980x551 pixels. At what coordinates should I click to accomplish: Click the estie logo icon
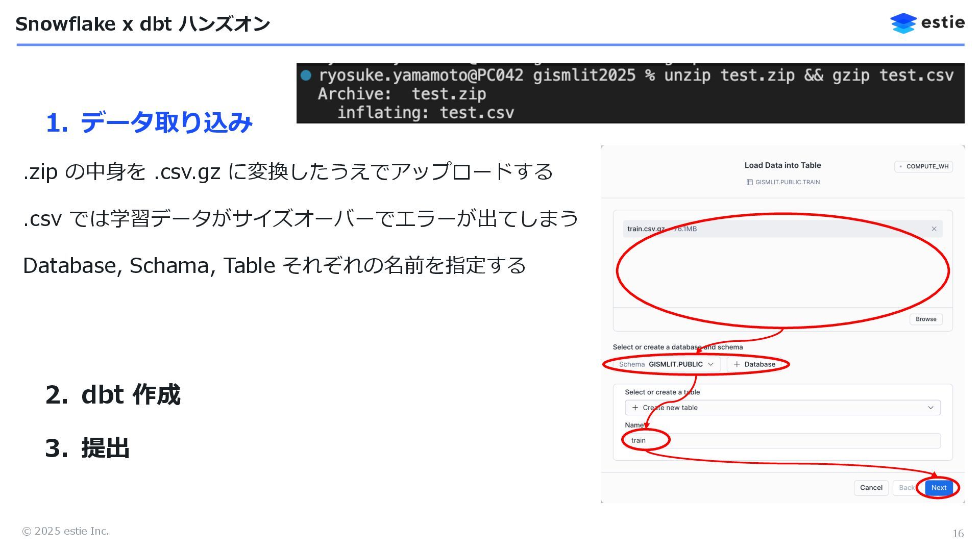point(903,23)
